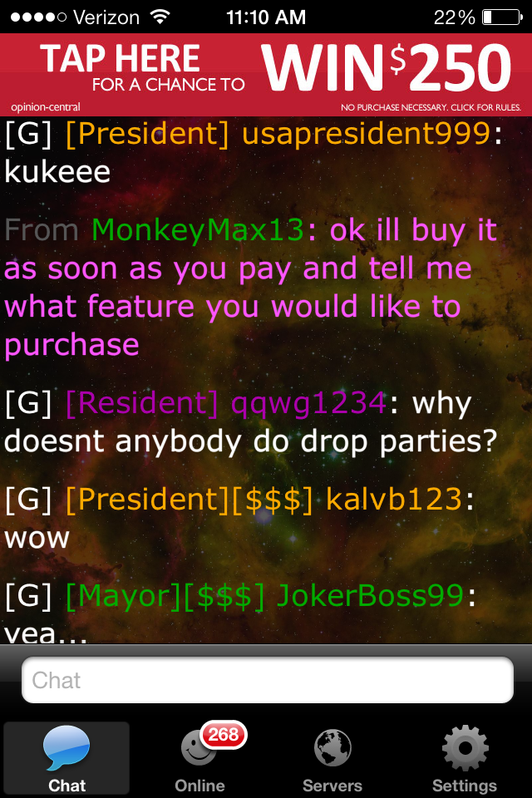The height and width of the screenshot is (798, 532).
Task: Tap the Chat speech bubble icon
Action: pos(66,747)
